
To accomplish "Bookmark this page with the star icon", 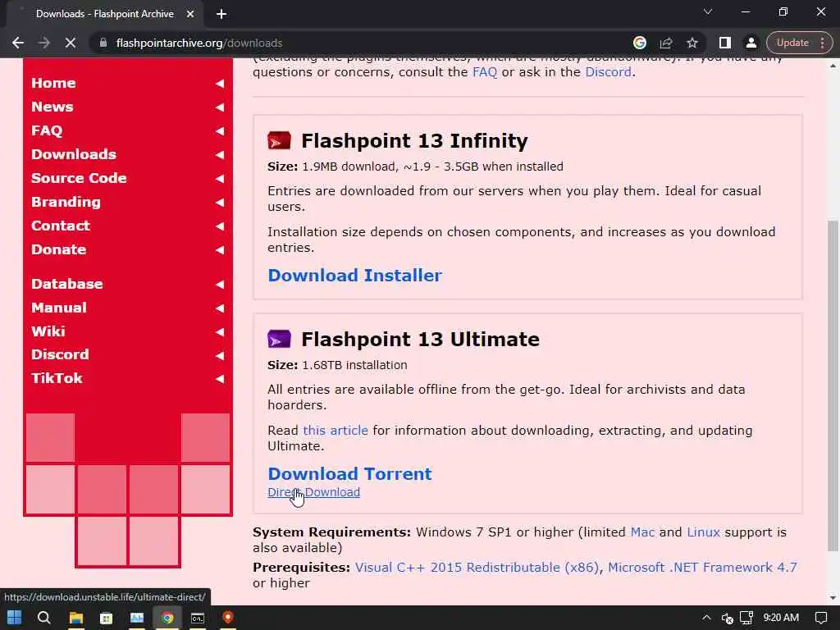I will [692, 43].
